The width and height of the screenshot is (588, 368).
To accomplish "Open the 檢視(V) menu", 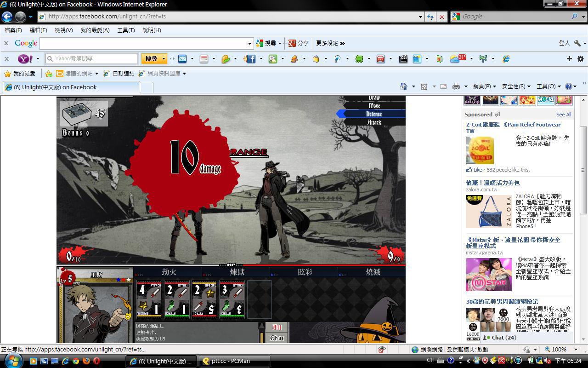I will click(x=63, y=30).
